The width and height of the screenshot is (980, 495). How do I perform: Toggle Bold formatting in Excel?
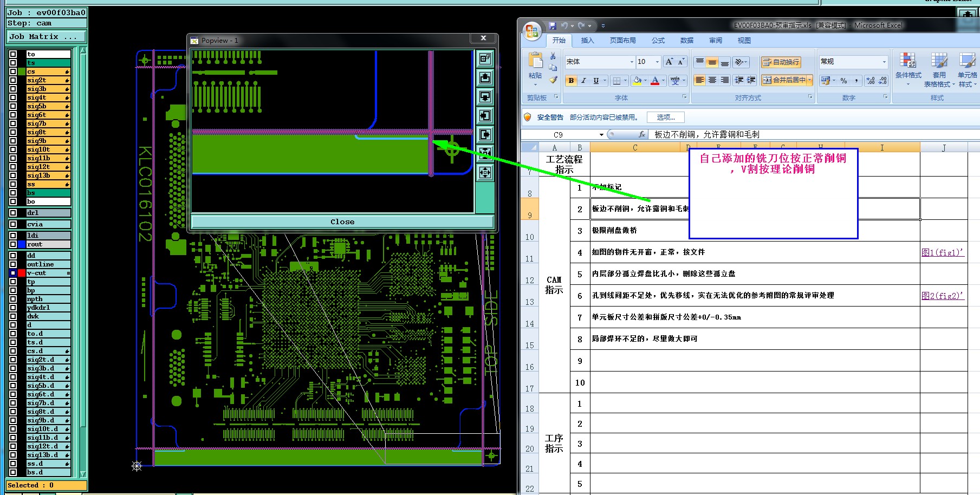click(571, 81)
